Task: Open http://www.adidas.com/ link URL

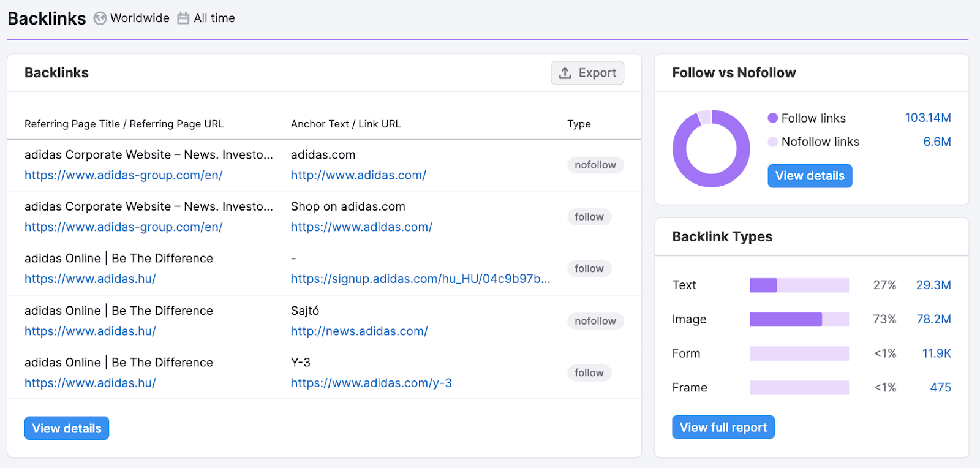Action: pyautogui.click(x=358, y=175)
